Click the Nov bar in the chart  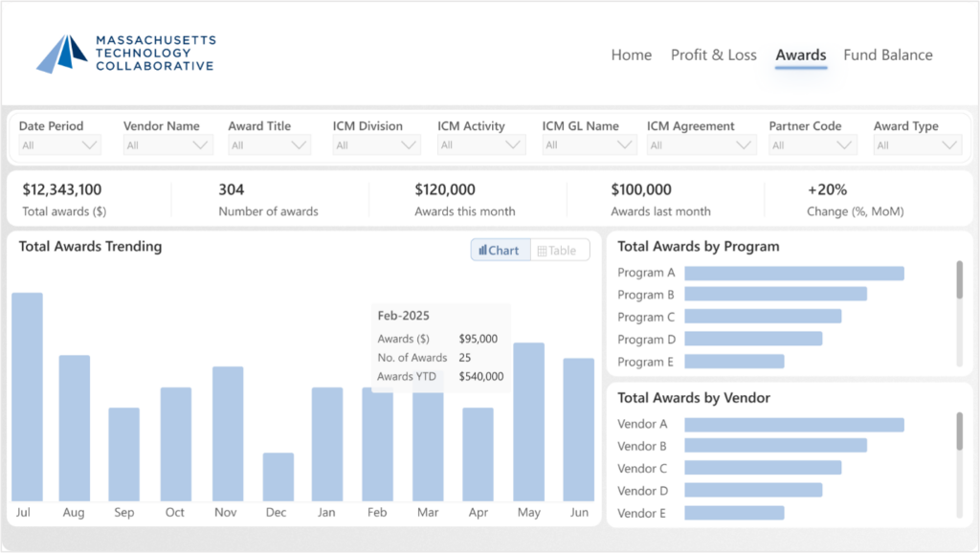tap(228, 433)
